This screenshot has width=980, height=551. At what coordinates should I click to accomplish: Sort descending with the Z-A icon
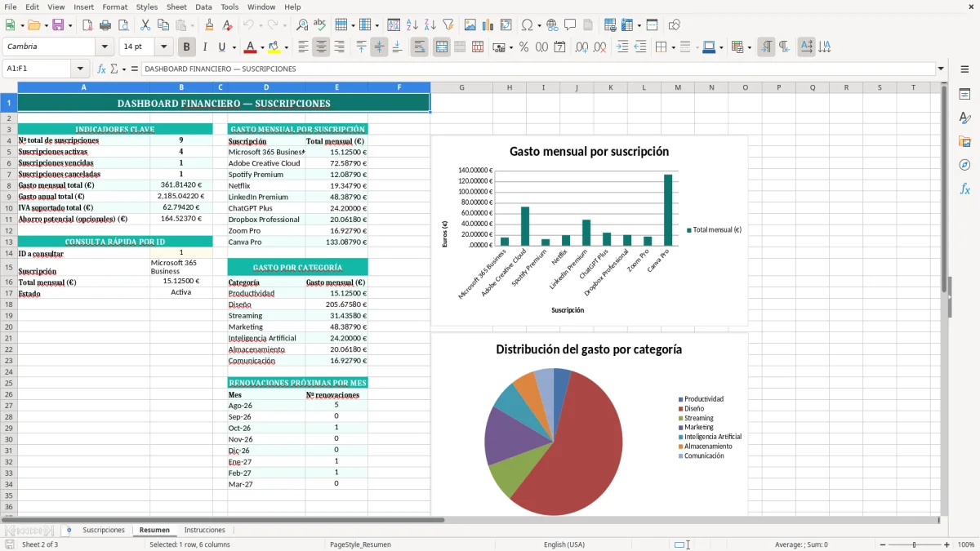[430, 25]
